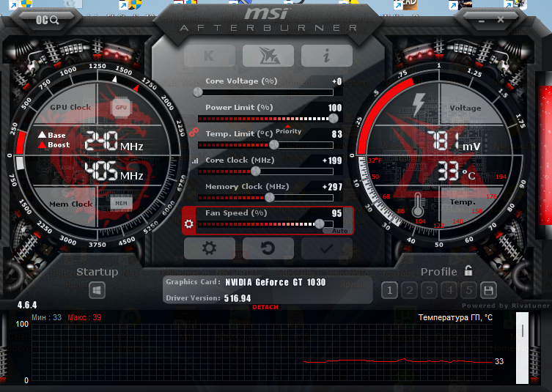Click the Core Clock slider handle
Viewport: 552px width, 392px height.
point(256,171)
